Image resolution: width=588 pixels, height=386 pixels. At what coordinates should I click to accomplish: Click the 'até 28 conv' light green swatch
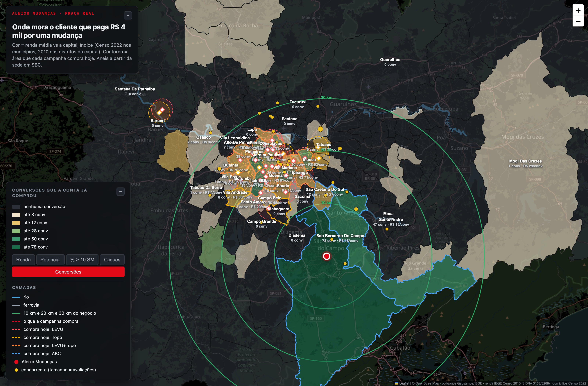[16, 231]
